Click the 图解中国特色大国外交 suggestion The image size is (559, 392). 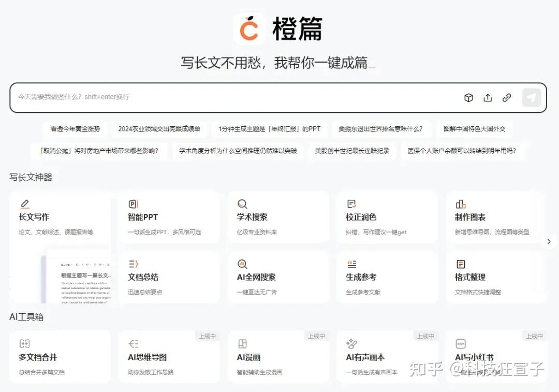tap(474, 129)
